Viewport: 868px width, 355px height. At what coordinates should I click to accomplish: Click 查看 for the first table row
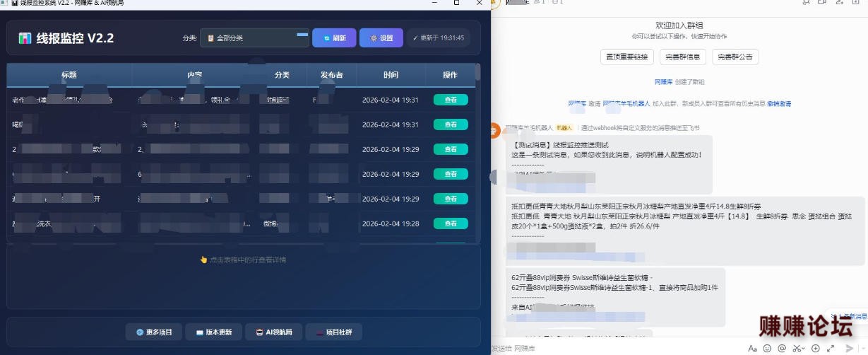(450, 100)
